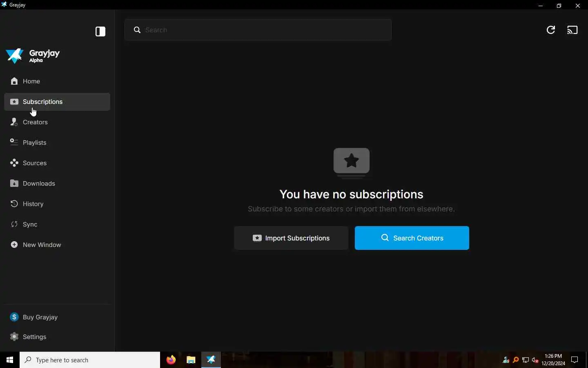The height and width of the screenshot is (368, 588).
Task: Open the Playlists page
Action: coord(57,143)
